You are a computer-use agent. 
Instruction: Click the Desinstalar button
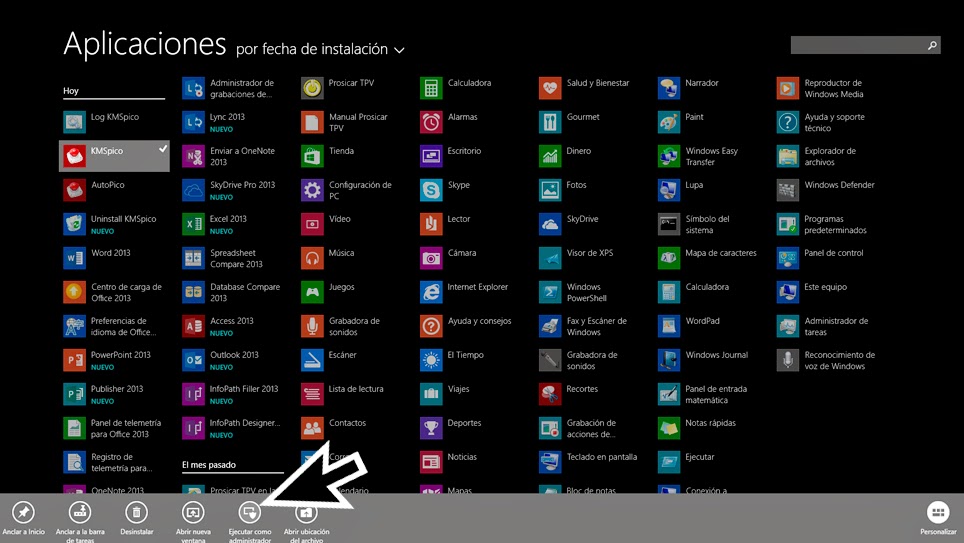[x=136, y=518]
